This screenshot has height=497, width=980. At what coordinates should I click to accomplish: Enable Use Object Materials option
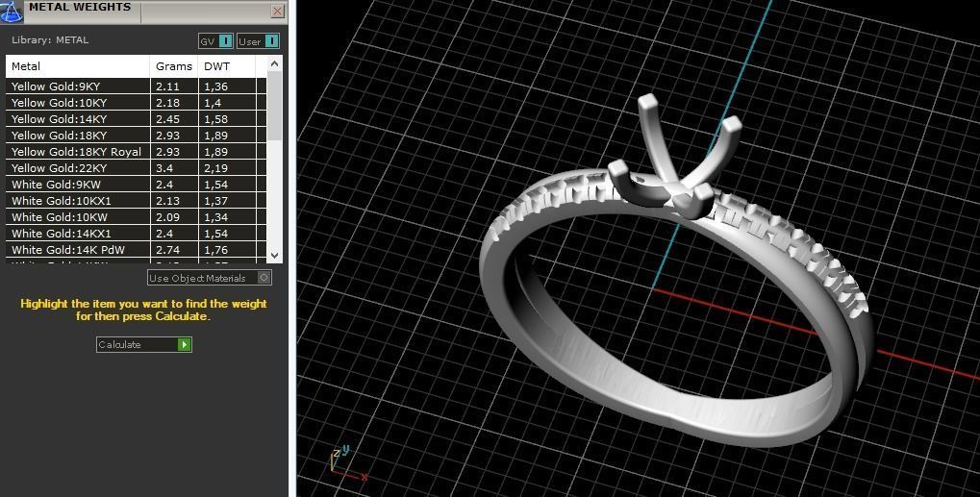coord(210,278)
